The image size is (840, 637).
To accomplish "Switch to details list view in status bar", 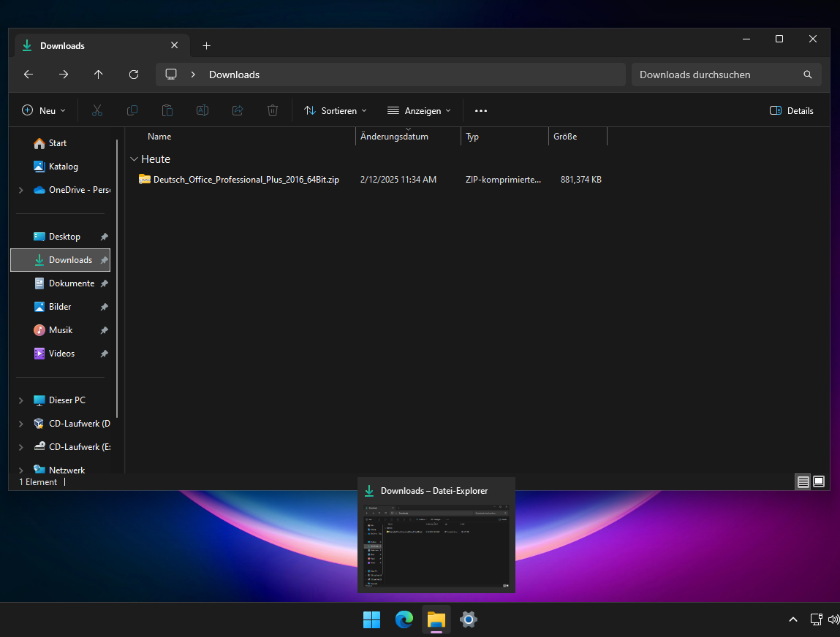I will (x=803, y=482).
